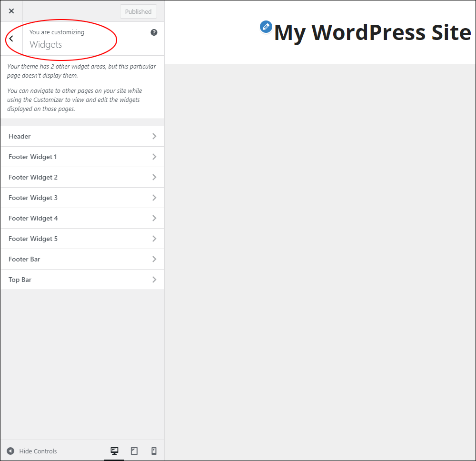Click the My WordPress Site title
The image size is (476, 461).
[x=373, y=32]
